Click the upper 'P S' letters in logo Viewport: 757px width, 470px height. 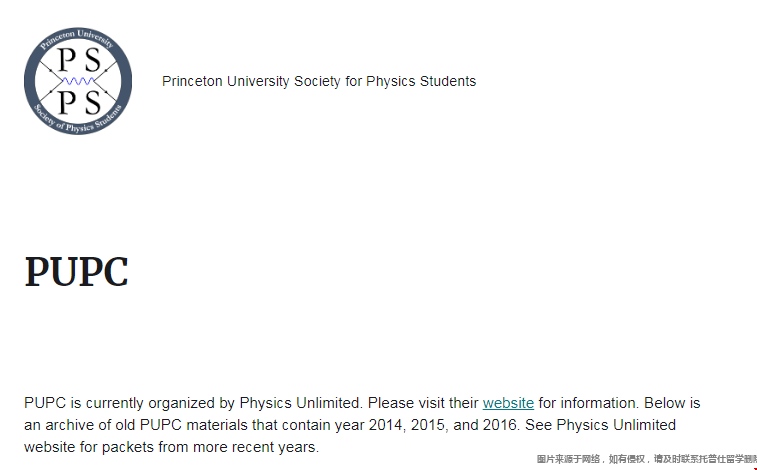[x=79, y=60]
